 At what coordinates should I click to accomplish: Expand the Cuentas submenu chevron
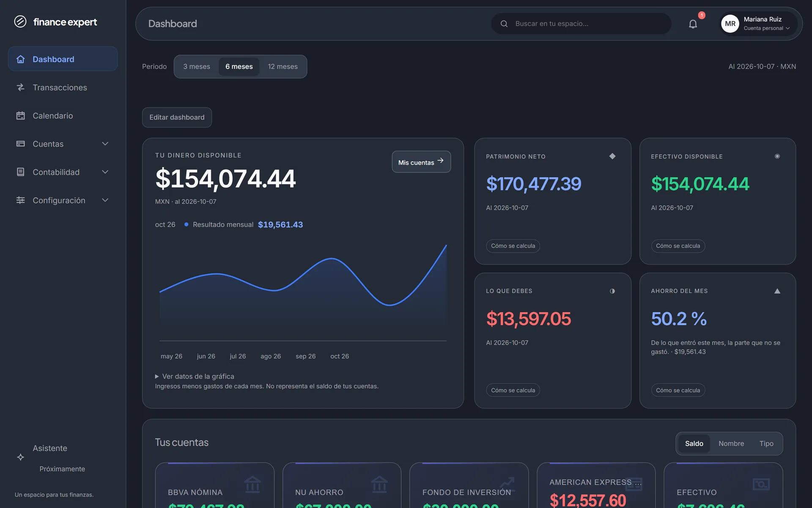[105, 144]
